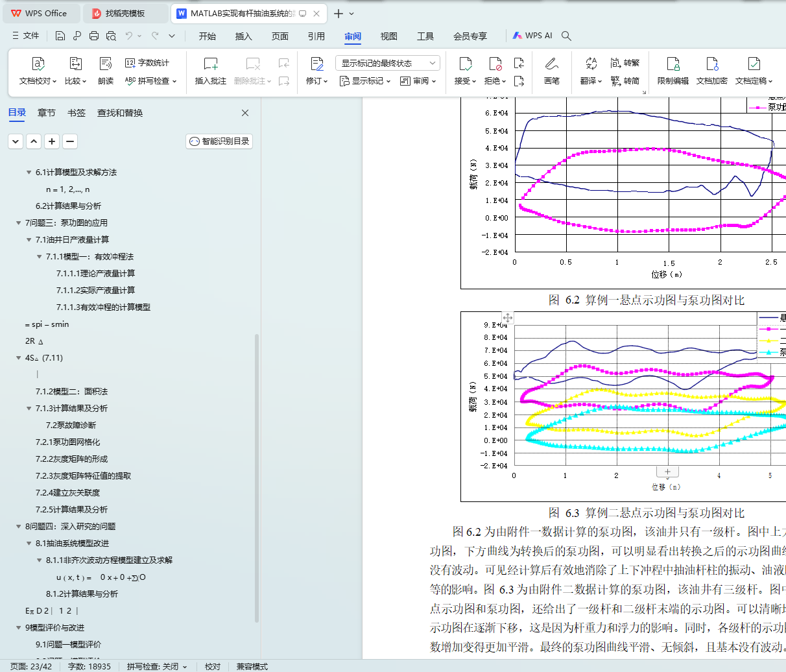Jump to 7.2.4建立灰关联度 in outline
786x672 pixels.
(68, 493)
